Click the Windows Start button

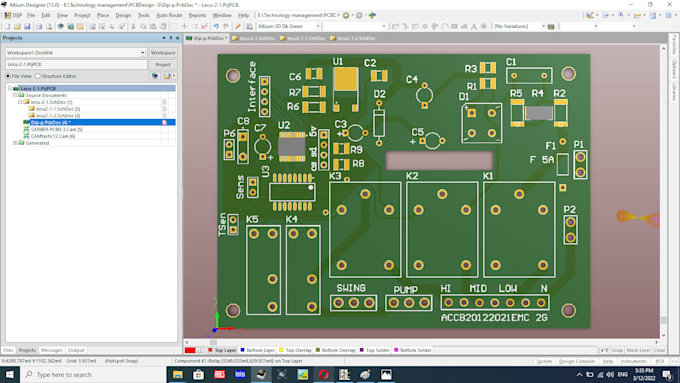(10, 374)
